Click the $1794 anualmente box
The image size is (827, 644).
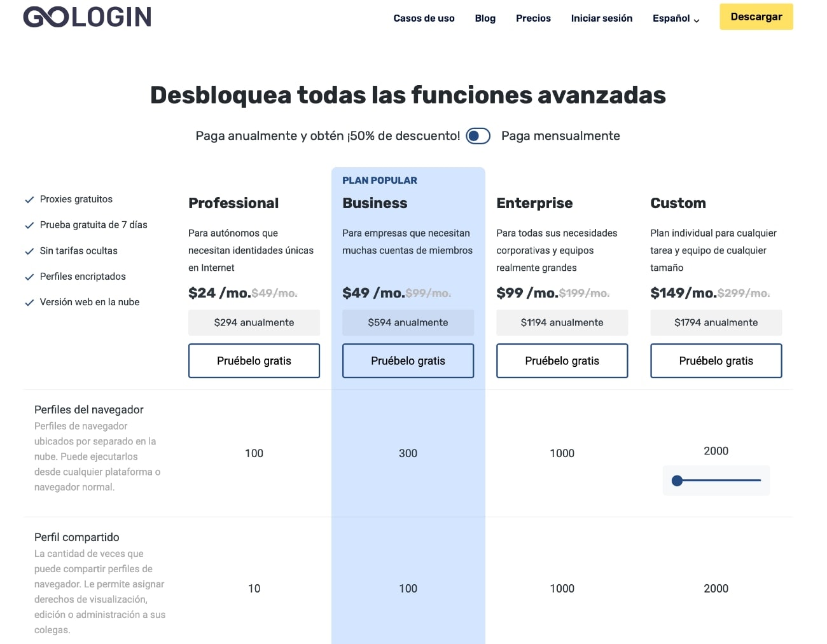click(x=716, y=322)
